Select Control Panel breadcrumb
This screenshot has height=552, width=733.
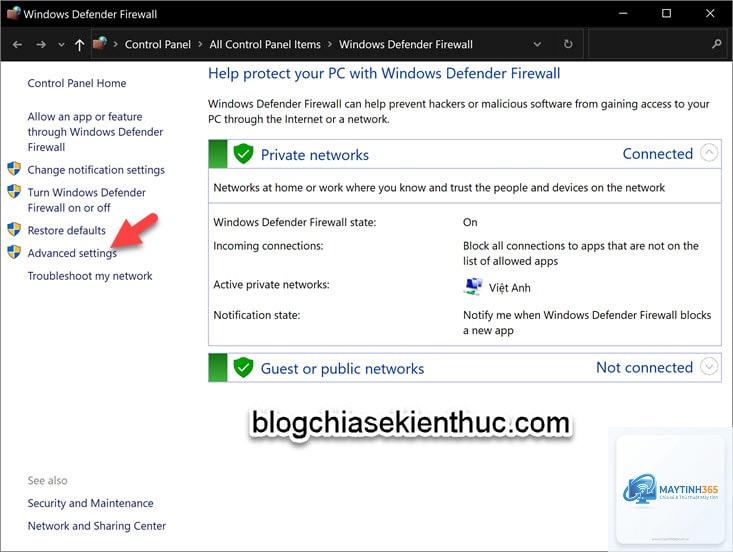pos(158,44)
